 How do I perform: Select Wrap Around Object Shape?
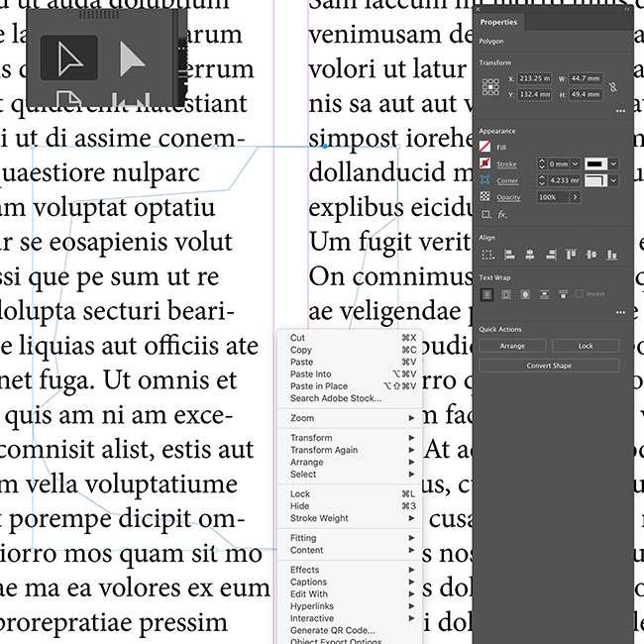point(525,294)
